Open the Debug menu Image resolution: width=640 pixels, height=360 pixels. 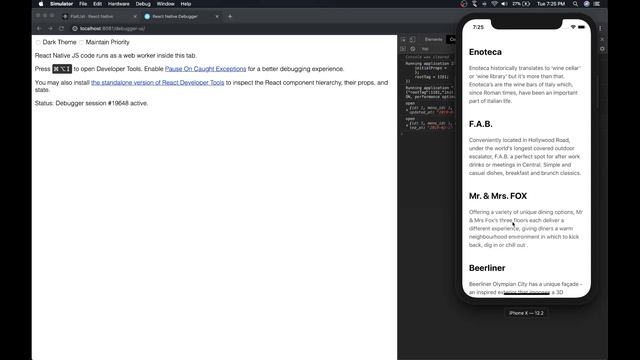pos(143,4)
